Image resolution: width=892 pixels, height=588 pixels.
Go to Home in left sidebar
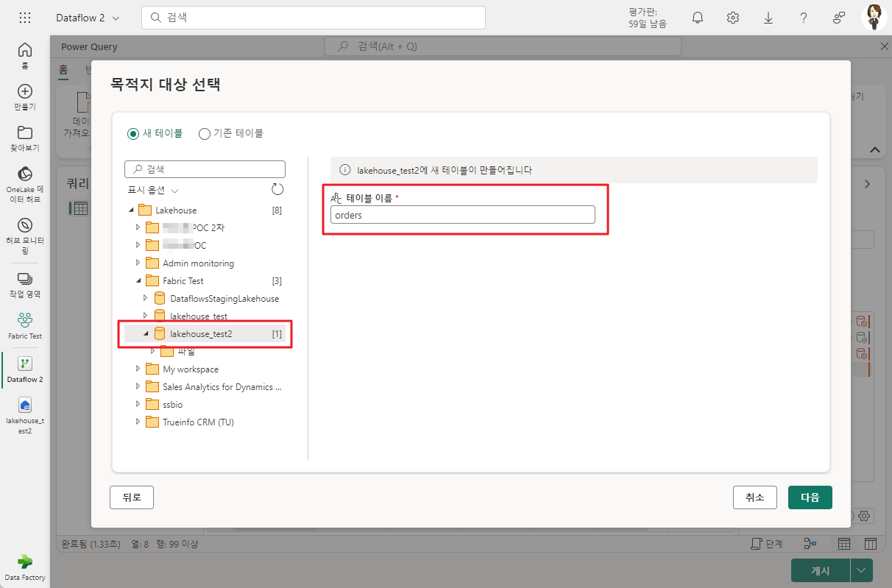pos(25,55)
